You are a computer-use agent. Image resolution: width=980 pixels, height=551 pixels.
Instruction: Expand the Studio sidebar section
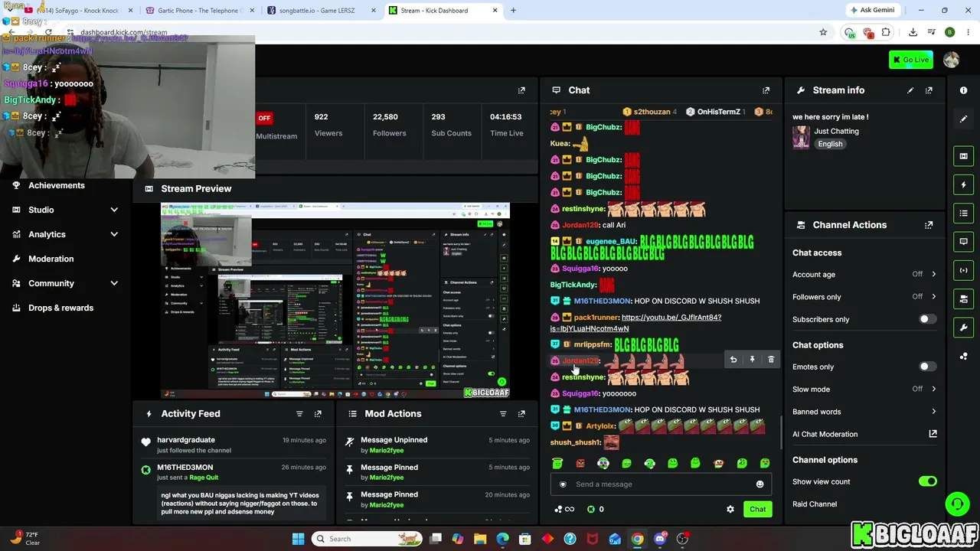click(65, 210)
